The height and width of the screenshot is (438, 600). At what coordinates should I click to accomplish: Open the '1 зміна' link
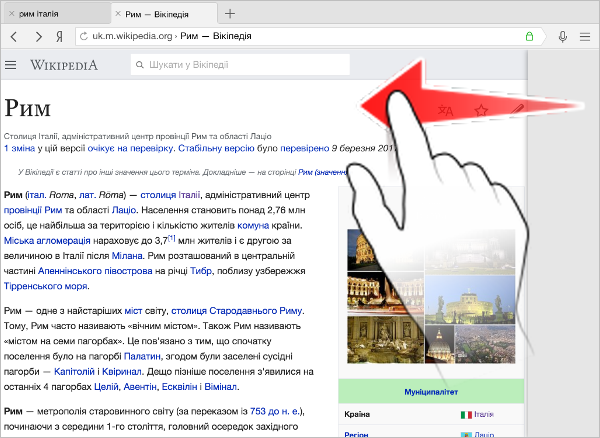click(19, 148)
